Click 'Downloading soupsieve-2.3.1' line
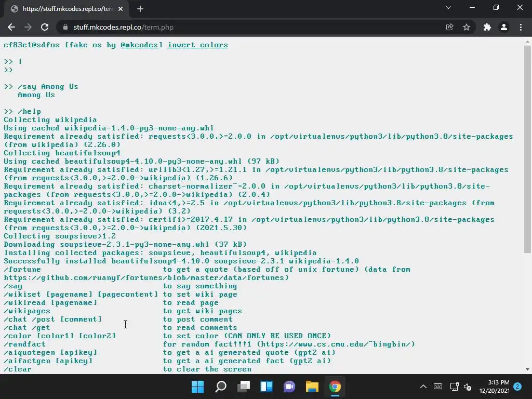Viewport: 532px width, 399px height. click(125, 244)
